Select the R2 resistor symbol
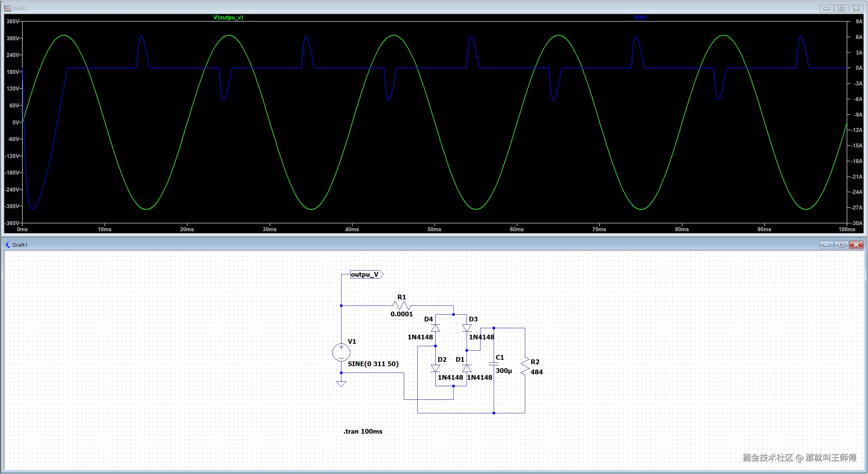 coord(525,366)
